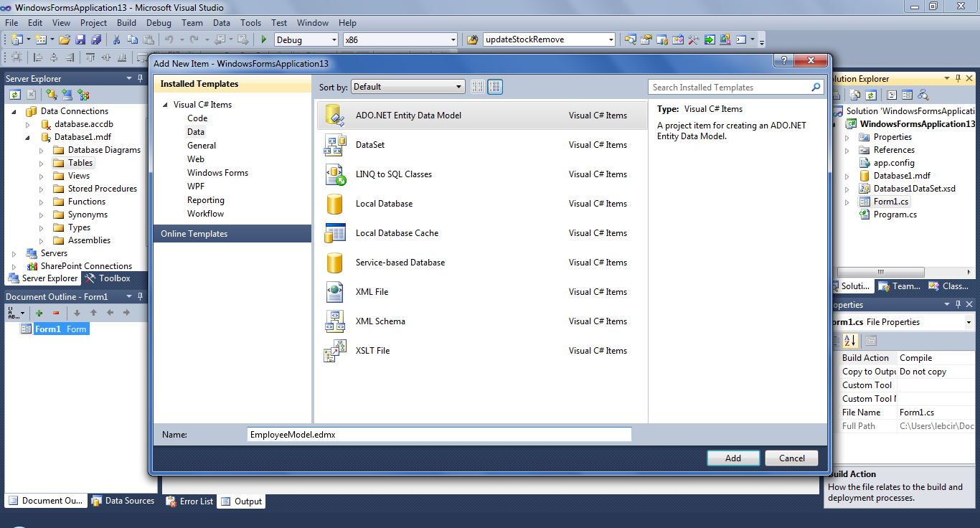Toggle the large icons view in the dialog
Screen dimensions: 980x528
[494, 86]
